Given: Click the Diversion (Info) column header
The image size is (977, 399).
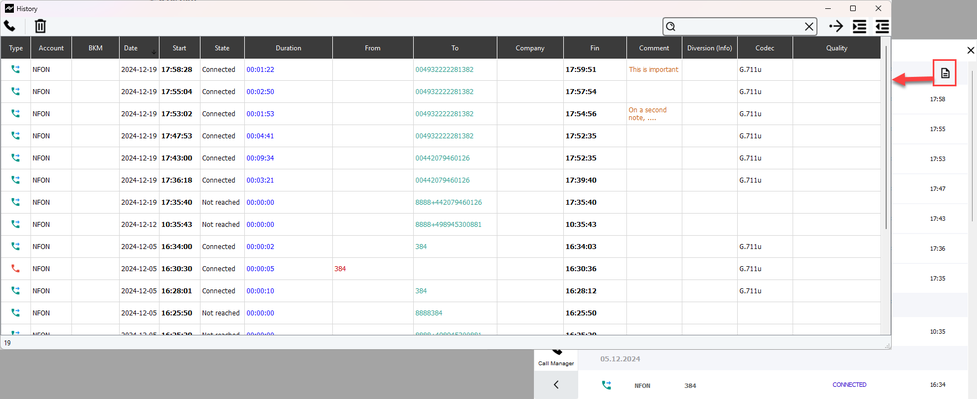Looking at the screenshot, I should (710, 48).
